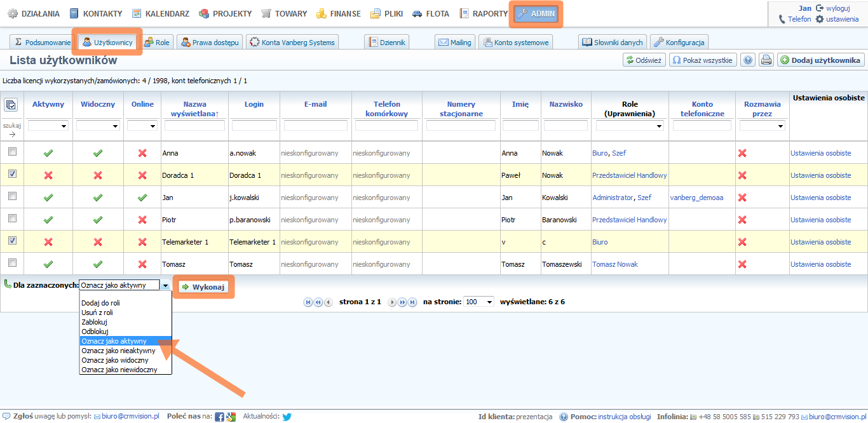Click the Login column search field
Image resolution: width=868 pixels, height=423 pixels.
254,126
